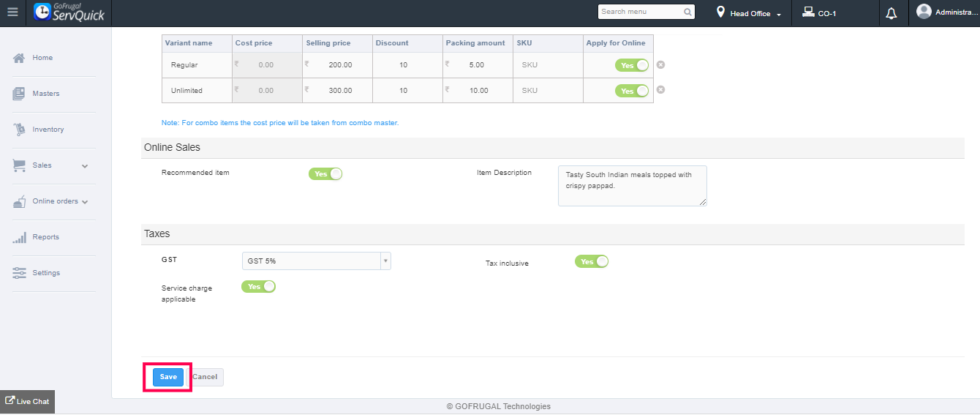
Task: Click the Online orders icon in sidebar
Action: coord(19,201)
